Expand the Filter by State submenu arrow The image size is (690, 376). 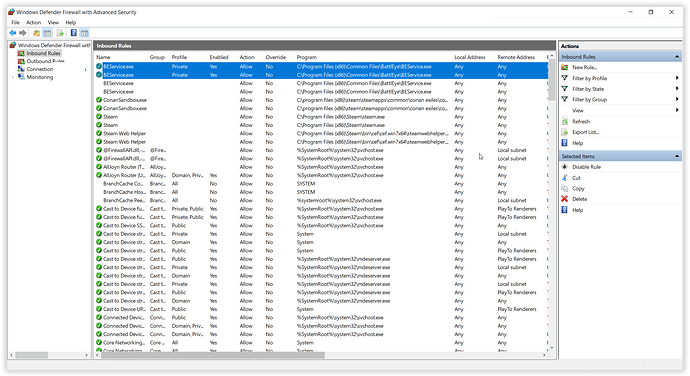pyautogui.click(x=677, y=88)
